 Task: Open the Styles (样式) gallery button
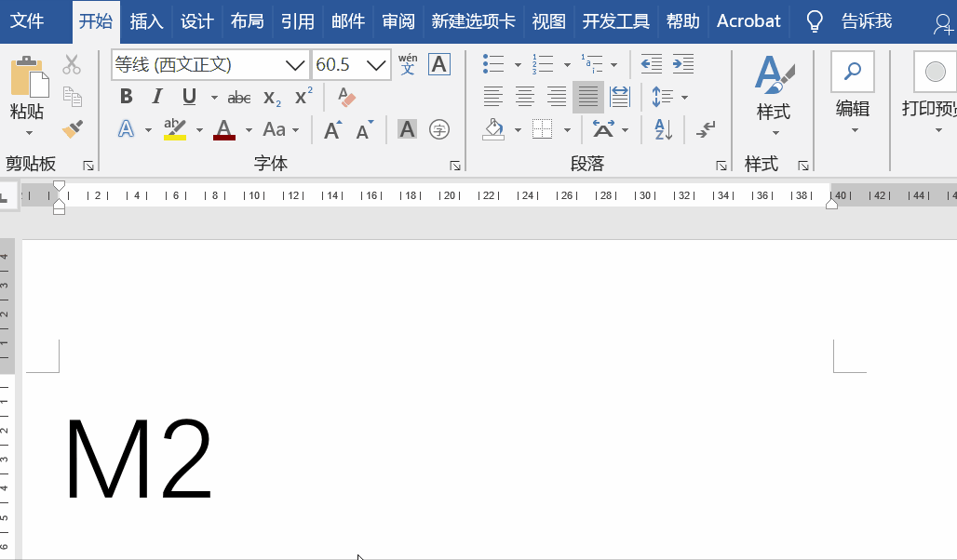point(774,95)
